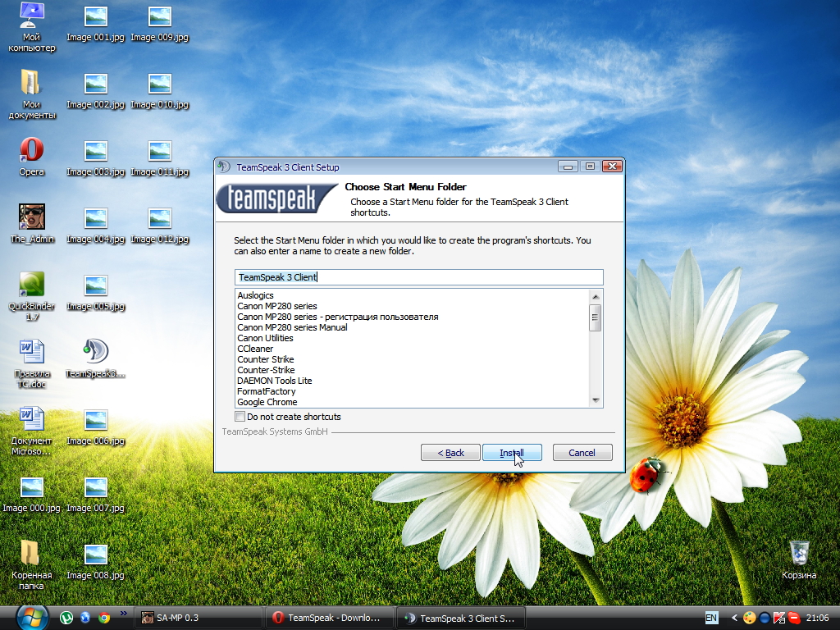This screenshot has width=840, height=630.
Task: Select Image 004.jpg on the desktop
Action: (95, 225)
